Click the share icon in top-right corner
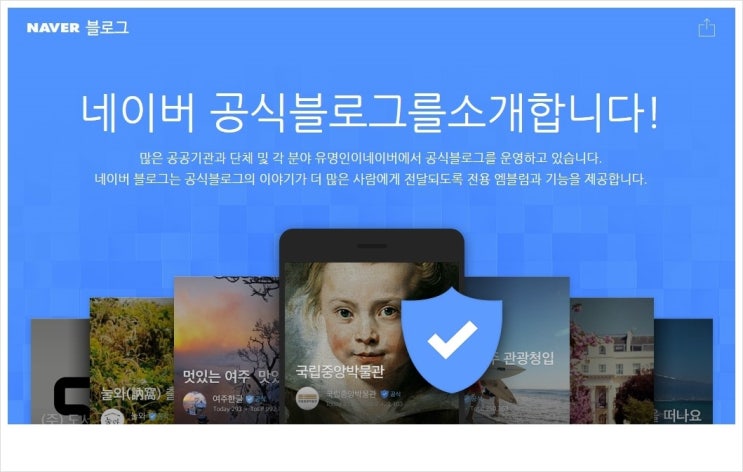This screenshot has height=472, width=743. click(707, 27)
